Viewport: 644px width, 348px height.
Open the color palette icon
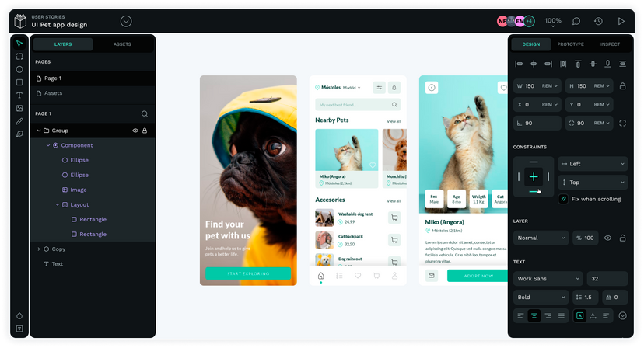[x=19, y=316]
